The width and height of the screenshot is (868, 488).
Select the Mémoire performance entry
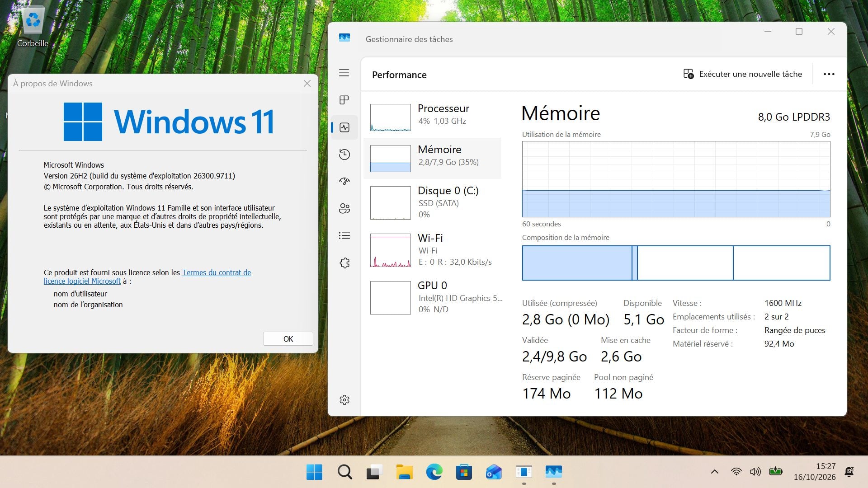click(433, 158)
